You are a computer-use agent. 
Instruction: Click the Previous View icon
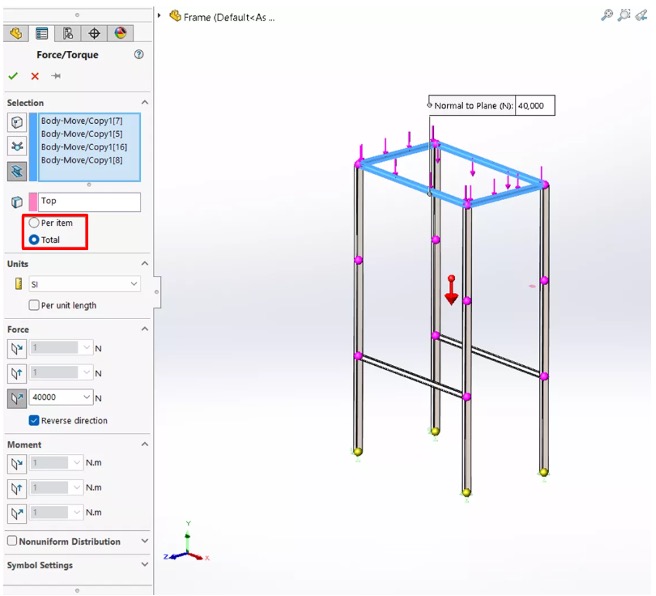pyautogui.click(x=641, y=16)
